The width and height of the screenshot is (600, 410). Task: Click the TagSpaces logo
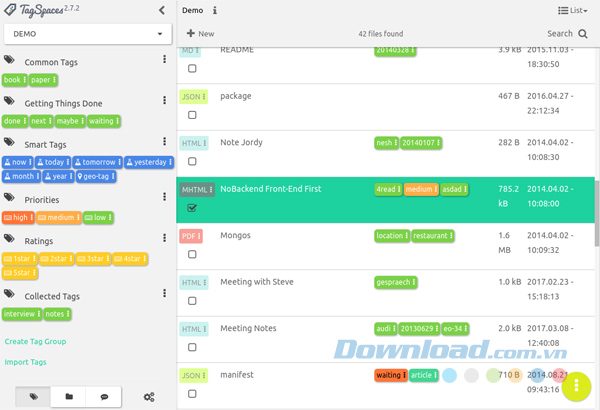[x=41, y=10]
